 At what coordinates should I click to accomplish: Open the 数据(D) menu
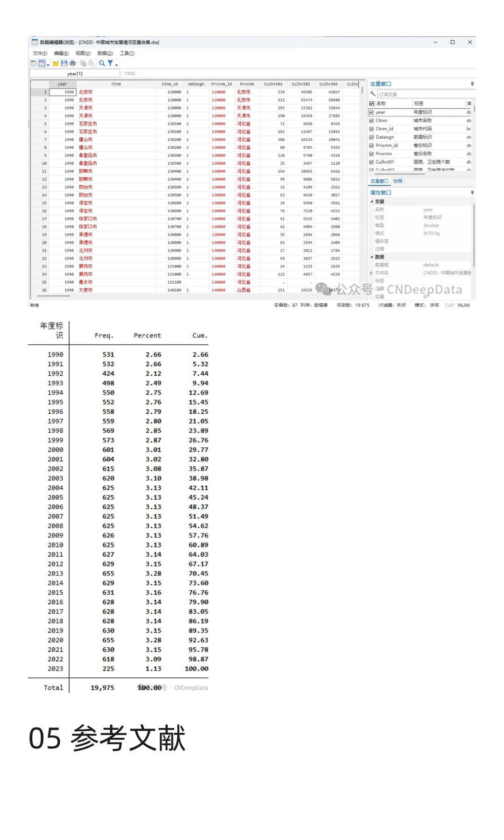105,53
